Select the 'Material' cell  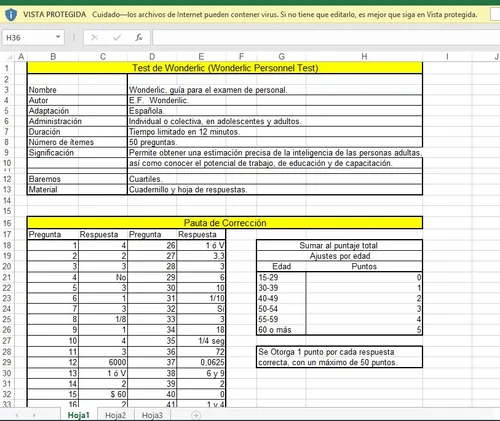tap(53, 190)
